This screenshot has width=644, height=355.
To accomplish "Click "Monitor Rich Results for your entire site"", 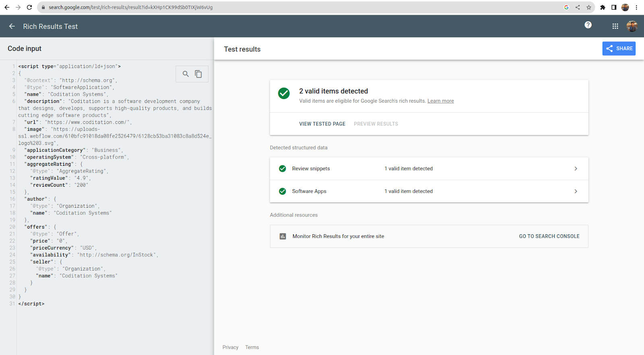I will click(338, 236).
